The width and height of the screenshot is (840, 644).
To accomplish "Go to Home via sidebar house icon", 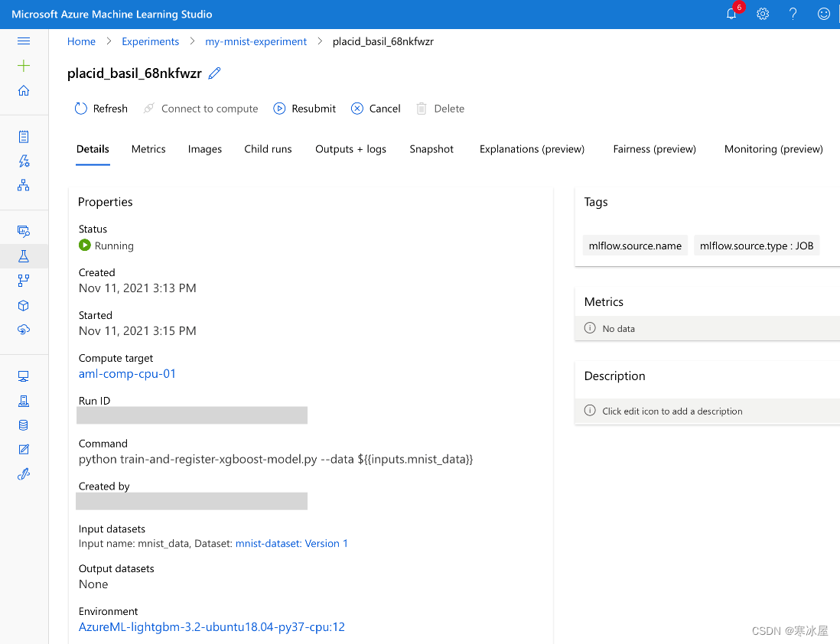I will click(24, 90).
